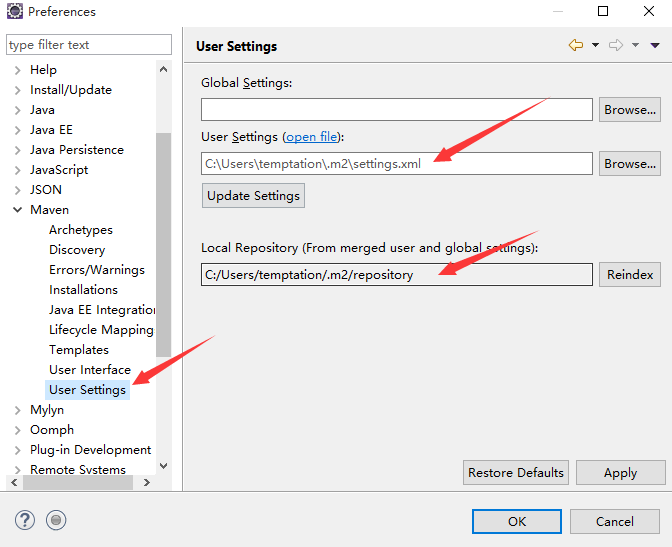
Task: Open the Installations preference page
Action: click(x=83, y=290)
